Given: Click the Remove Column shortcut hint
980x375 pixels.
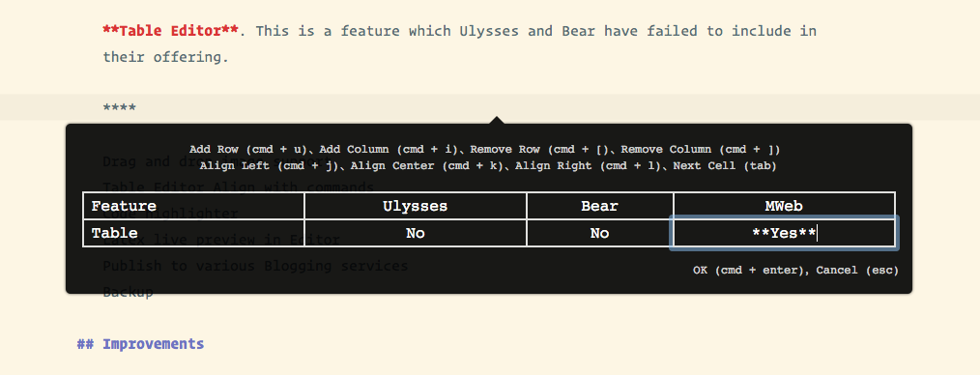Looking at the screenshot, I should coord(701,150).
